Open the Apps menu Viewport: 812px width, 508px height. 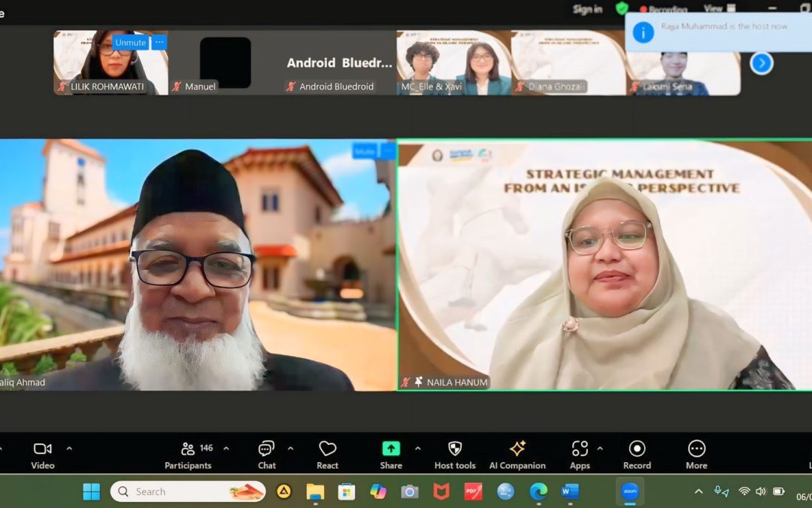tap(580, 455)
